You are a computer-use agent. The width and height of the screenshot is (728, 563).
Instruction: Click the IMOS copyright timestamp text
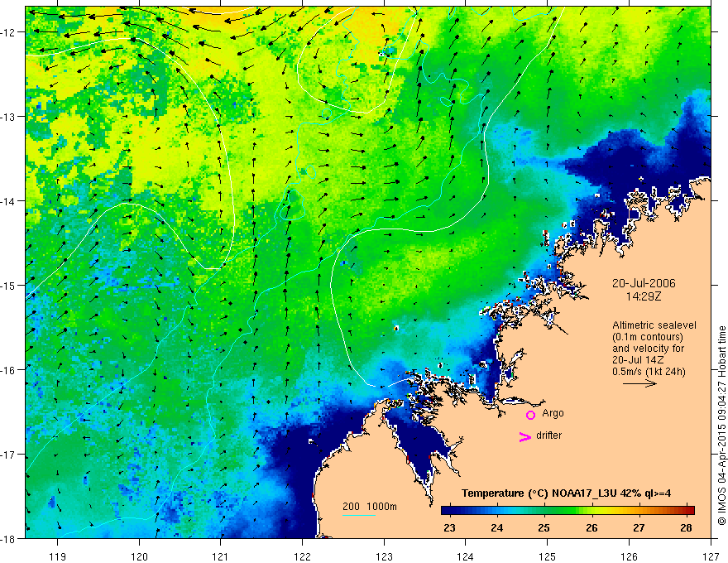pos(721,426)
